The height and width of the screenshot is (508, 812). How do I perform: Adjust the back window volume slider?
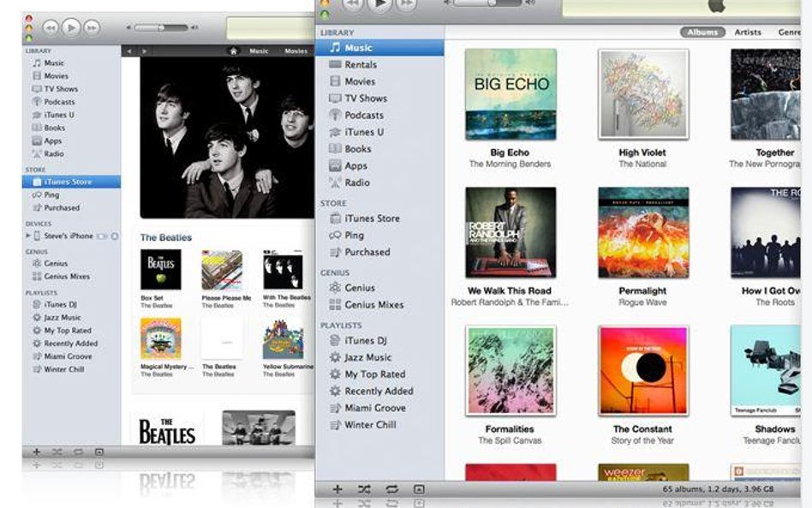click(161, 27)
